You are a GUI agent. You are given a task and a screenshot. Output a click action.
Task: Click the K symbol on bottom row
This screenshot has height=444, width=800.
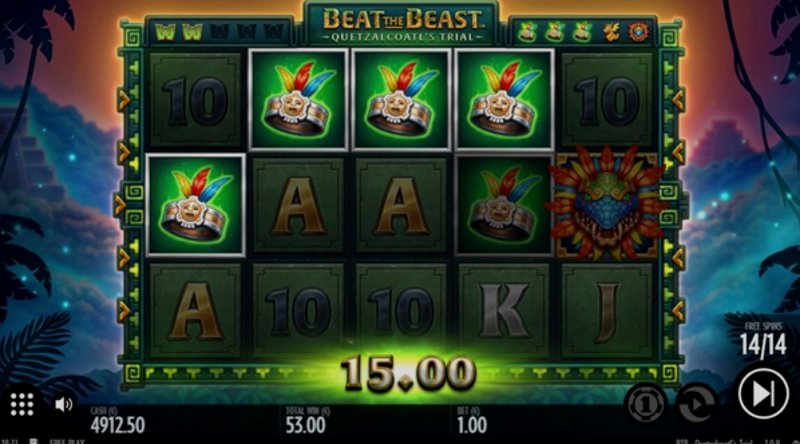coord(504,311)
